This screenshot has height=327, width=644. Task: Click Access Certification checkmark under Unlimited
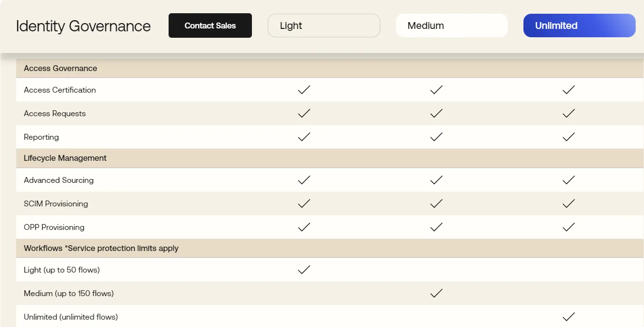[x=569, y=90]
